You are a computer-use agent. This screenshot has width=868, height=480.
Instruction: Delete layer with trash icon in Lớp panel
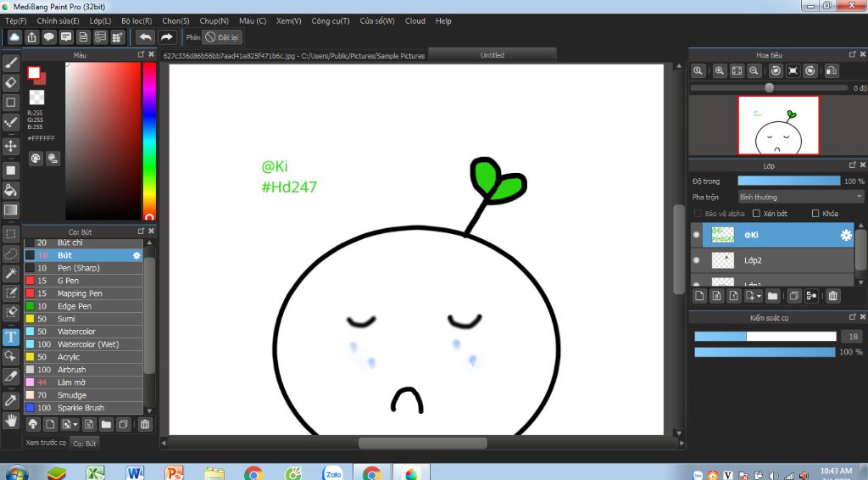click(x=832, y=296)
